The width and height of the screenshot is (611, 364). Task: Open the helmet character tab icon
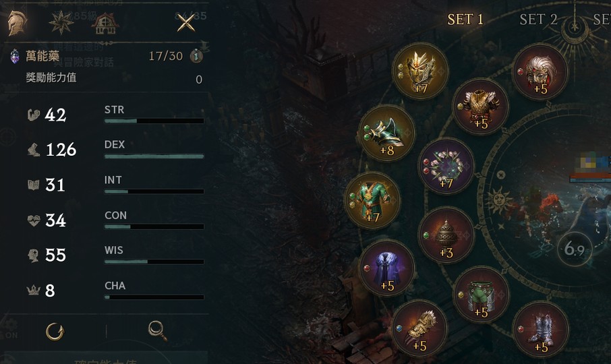[18, 24]
